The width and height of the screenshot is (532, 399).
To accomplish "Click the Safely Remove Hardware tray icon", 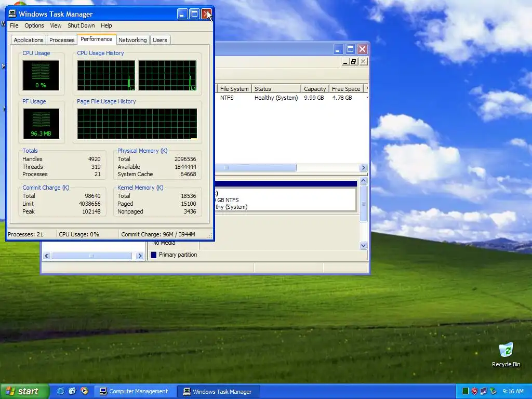I will pos(493,391).
